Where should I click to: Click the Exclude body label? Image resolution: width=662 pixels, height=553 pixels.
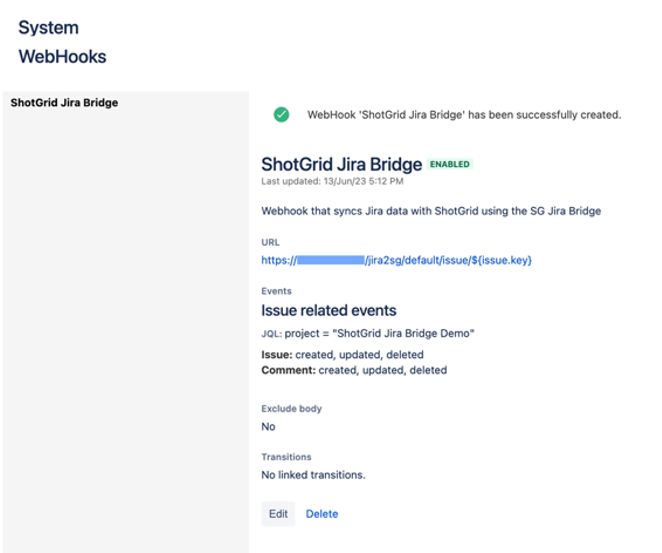pyautogui.click(x=292, y=409)
